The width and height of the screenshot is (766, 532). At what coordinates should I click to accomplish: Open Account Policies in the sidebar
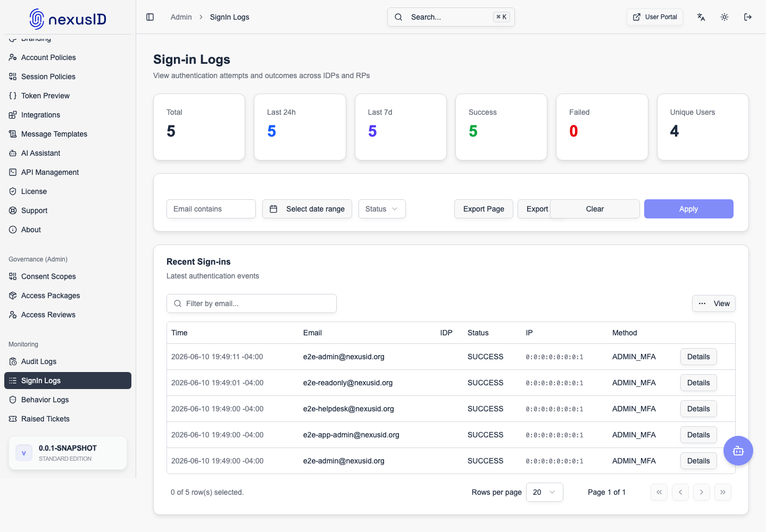[x=68, y=57]
